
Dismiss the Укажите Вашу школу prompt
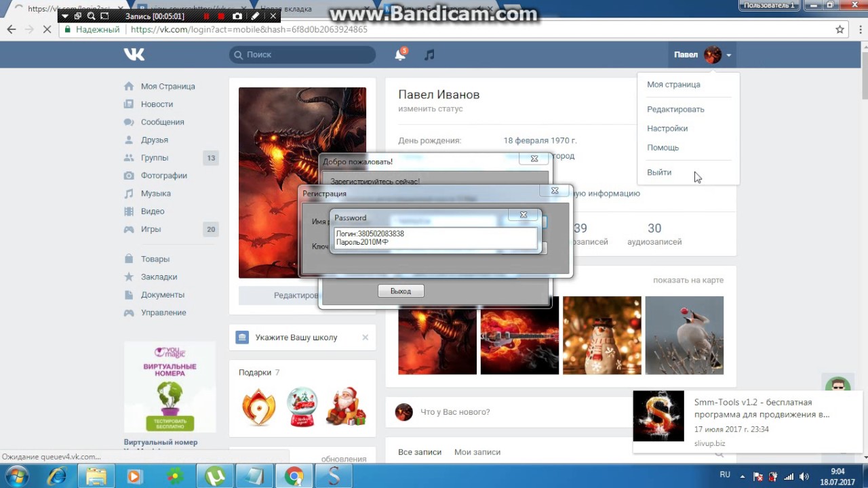[365, 337]
